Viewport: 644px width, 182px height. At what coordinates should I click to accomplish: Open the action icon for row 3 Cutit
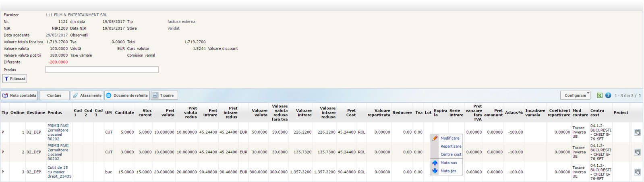[637, 172]
